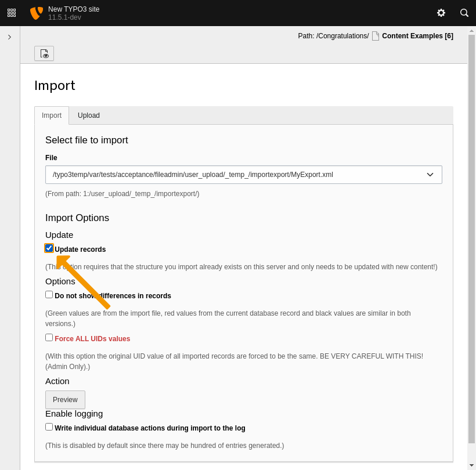The height and width of the screenshot is (470, 476).
Task: Open the backend user settings gear
Action: point(441,13)
